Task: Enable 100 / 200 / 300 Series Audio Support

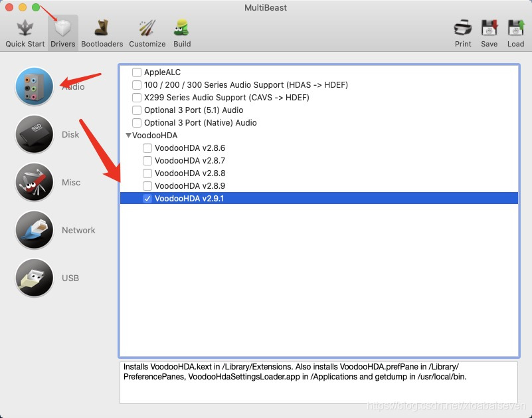Action: click(137, 85)
